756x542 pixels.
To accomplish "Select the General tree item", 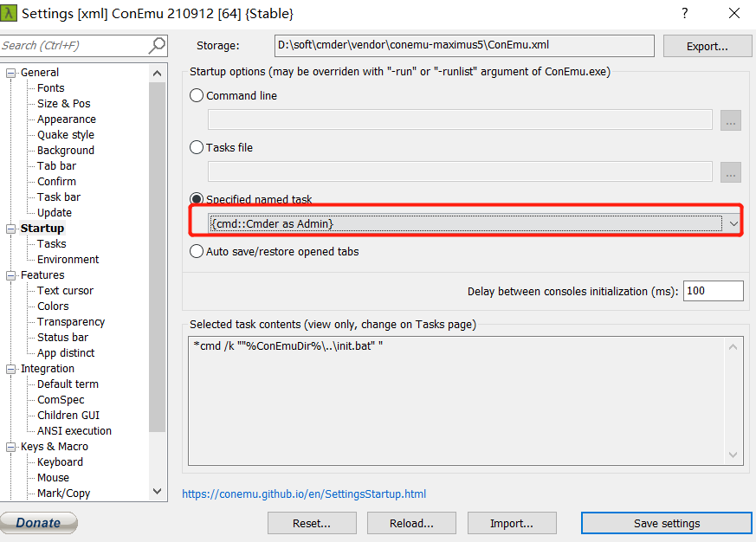I will (x=40, y=73).
